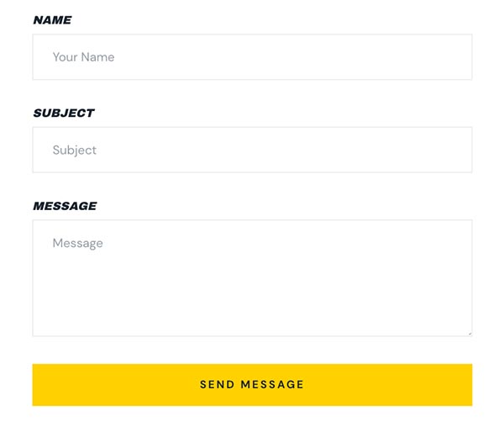The image size is (504, 432).
Task: Click the 'Subject' placeholder text
Action: click(x=75, y=150)
